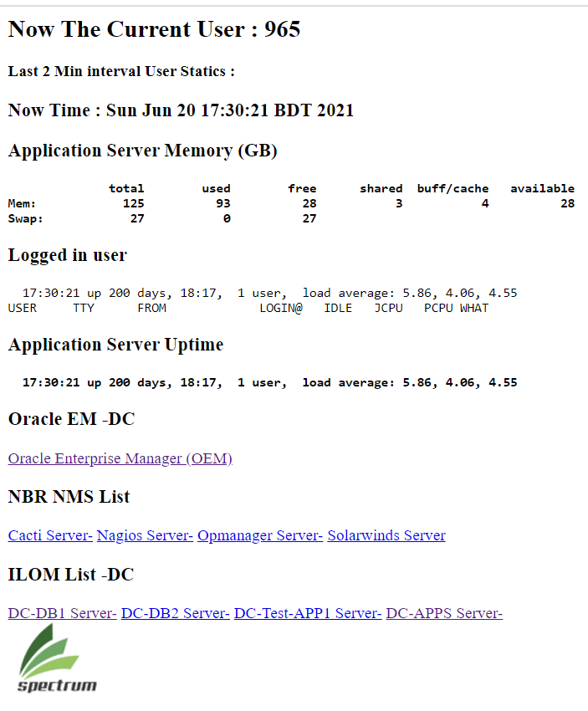Viewport: 588px width, 711px height.
Task: Click the shared memory value 3
Action: 399,203
